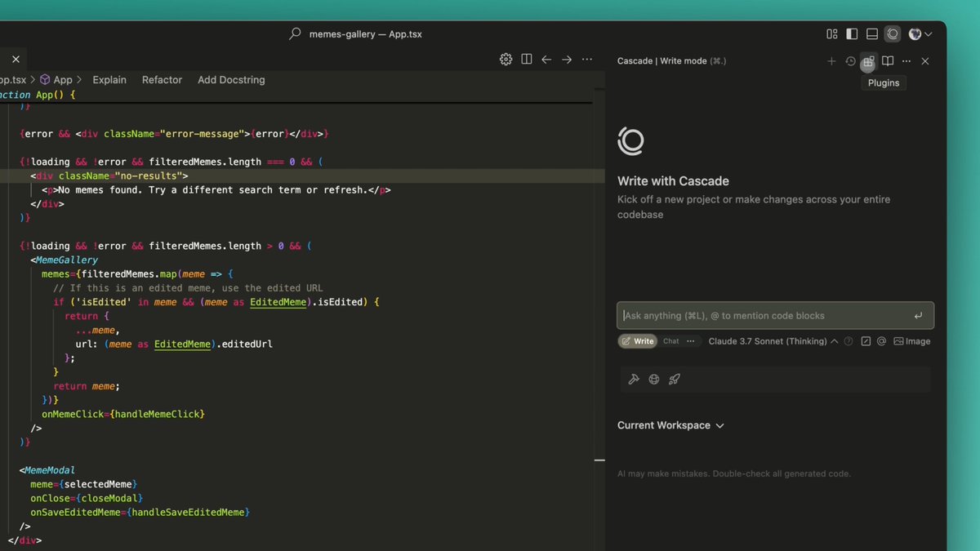Viewport: 980px width, 551px height.
Task: Open the editor settings gear icon
Action: (506, 59)
